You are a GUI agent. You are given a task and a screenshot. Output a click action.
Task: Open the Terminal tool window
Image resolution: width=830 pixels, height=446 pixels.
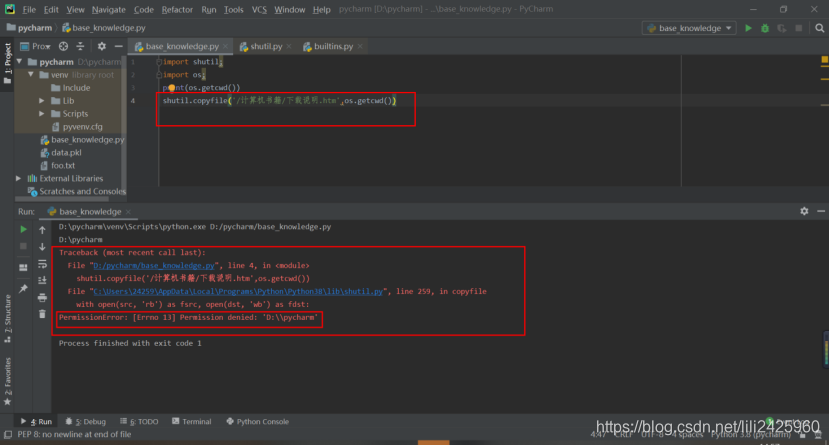pyautogui.click(x=192, y=422)
